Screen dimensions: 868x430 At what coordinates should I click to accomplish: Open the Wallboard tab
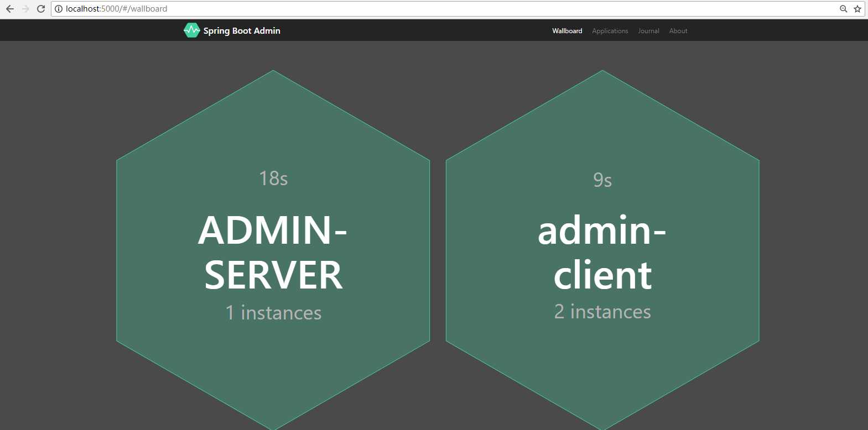pyautogui.click(x=567, y=31)
